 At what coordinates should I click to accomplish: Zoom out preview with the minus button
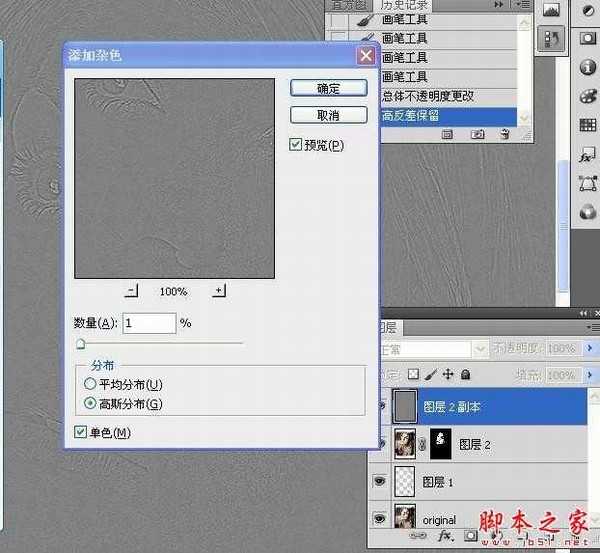pos(131,291)
